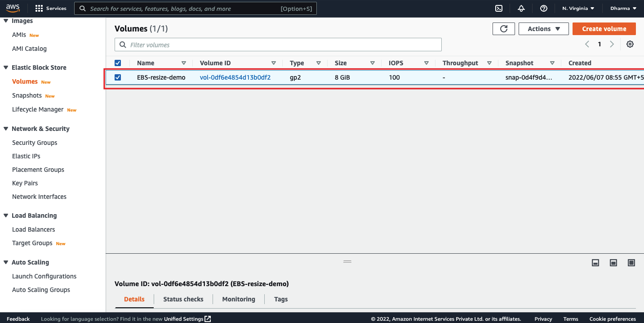
Task: Sort by IOPS column arrow
Action: point(426,63)
